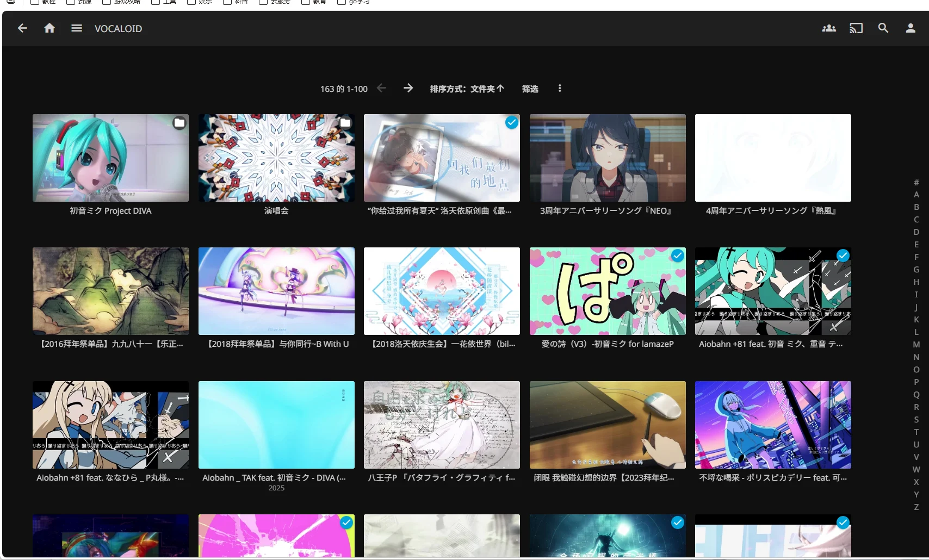Jump to letter Q in alphabet picker

(916, 395)
